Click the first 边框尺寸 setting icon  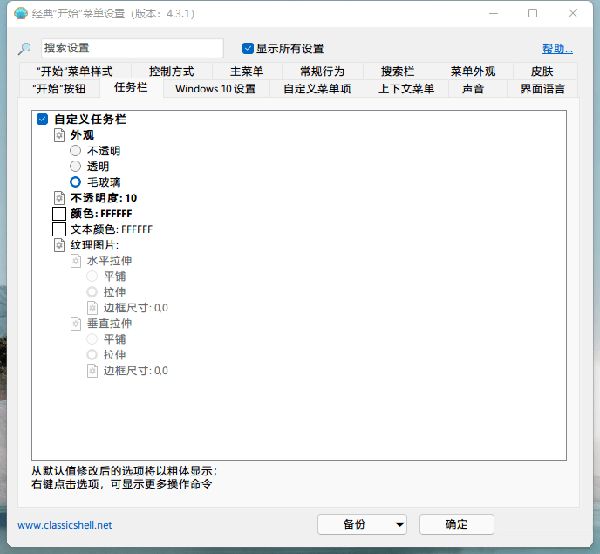pyautogui.click(x=93, y=308)
